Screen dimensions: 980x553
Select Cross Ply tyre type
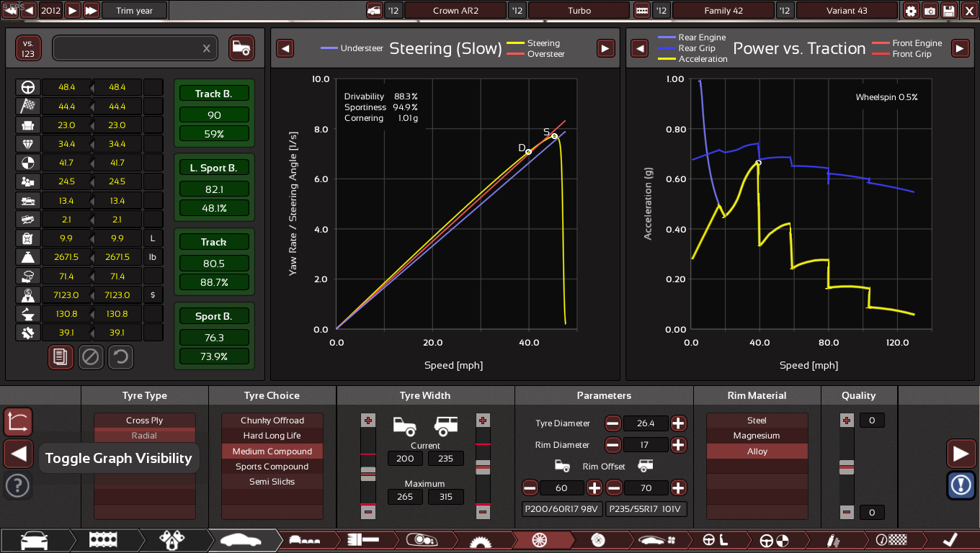[x=145, y=421]
